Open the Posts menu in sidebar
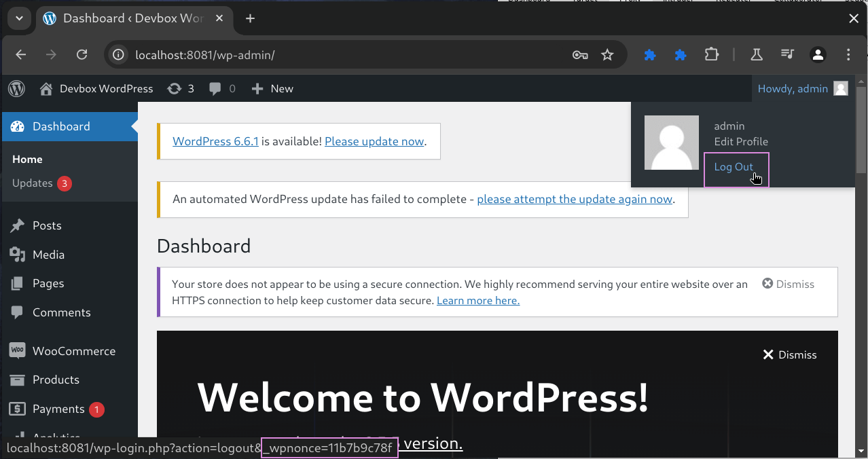The width and height of the screenshot is (868, 459). 47,225
